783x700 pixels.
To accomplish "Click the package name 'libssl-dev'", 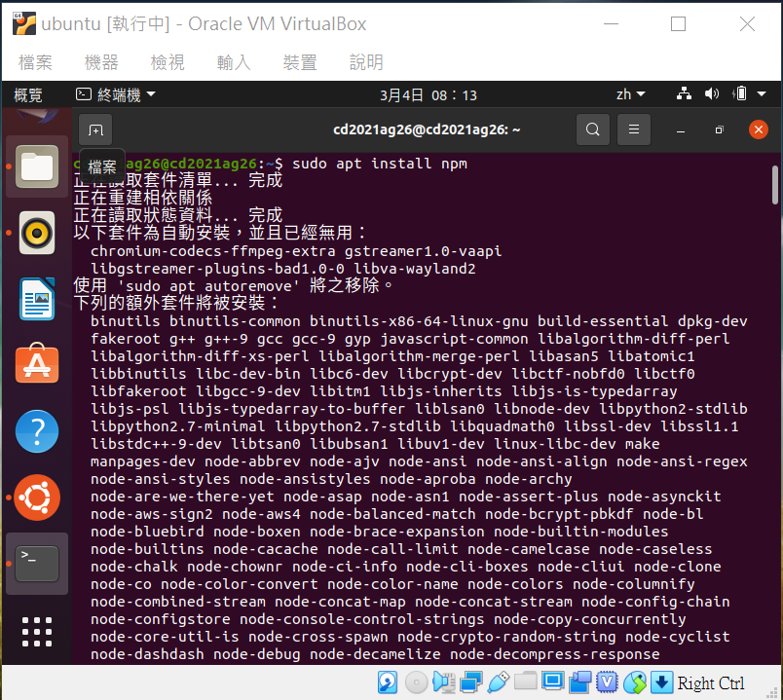I will [608, 425].
